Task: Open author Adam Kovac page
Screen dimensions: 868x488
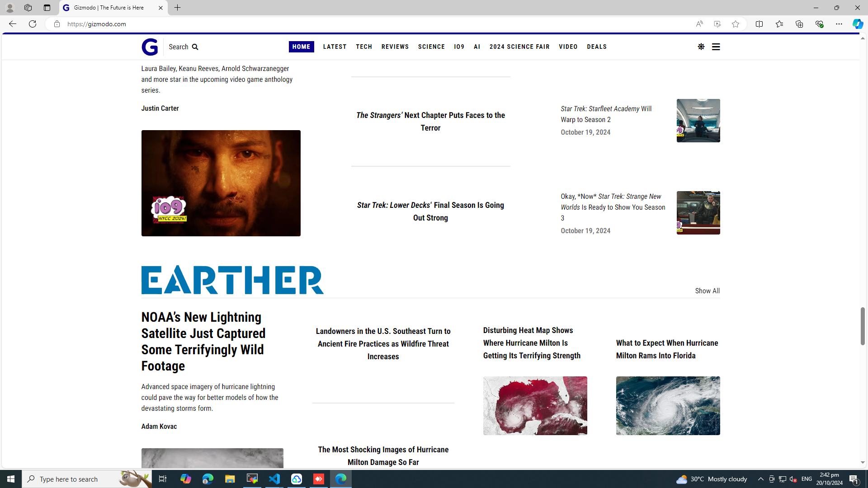Action: (159, 427)
